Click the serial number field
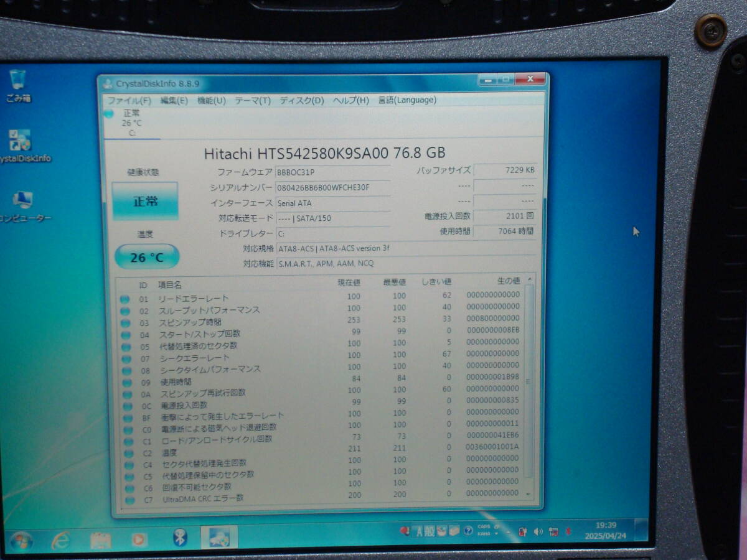The height and width of the screenshot is (560, 747). (x=333, y=187)
